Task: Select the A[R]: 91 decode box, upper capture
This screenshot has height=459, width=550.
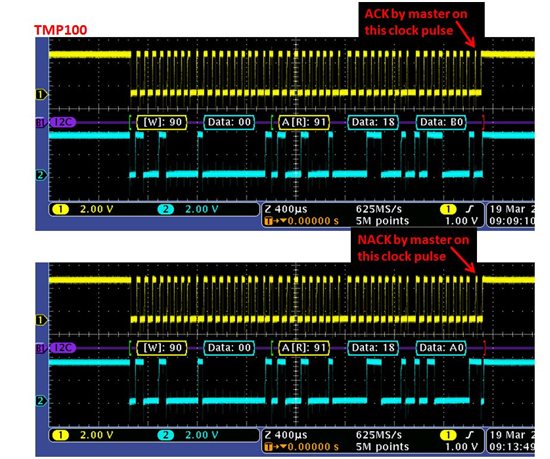Action: coord(304,122)
